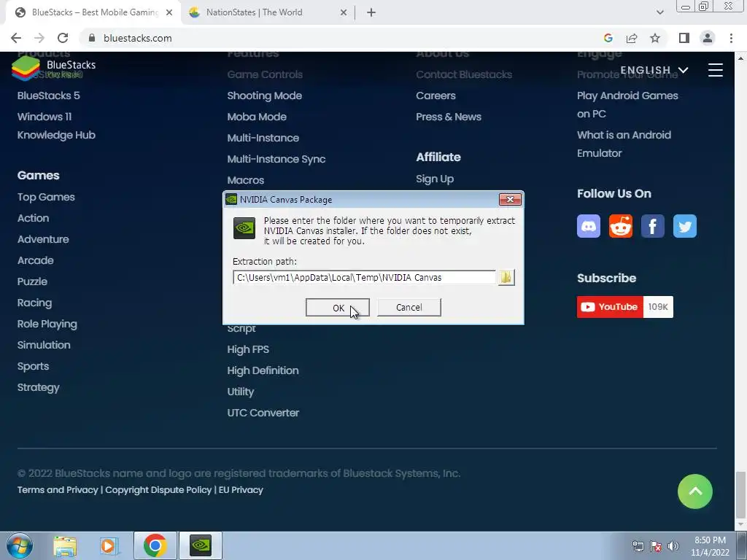
Task: Open the Careers link
Action: coord(436,96)
